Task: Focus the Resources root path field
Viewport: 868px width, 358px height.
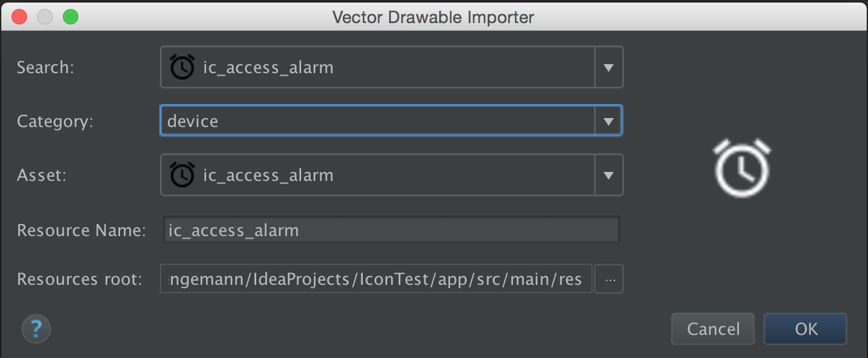Action: 376,280
